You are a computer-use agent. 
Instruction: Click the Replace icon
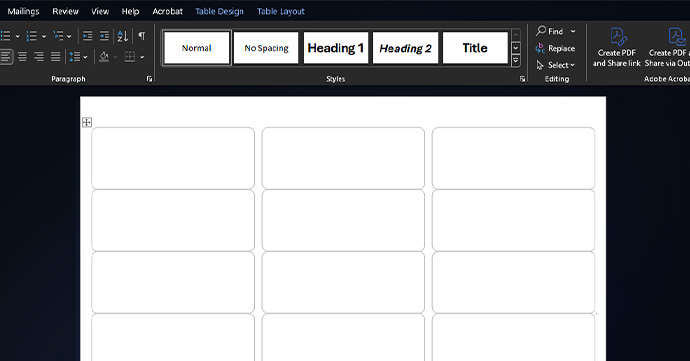[540, 48]
